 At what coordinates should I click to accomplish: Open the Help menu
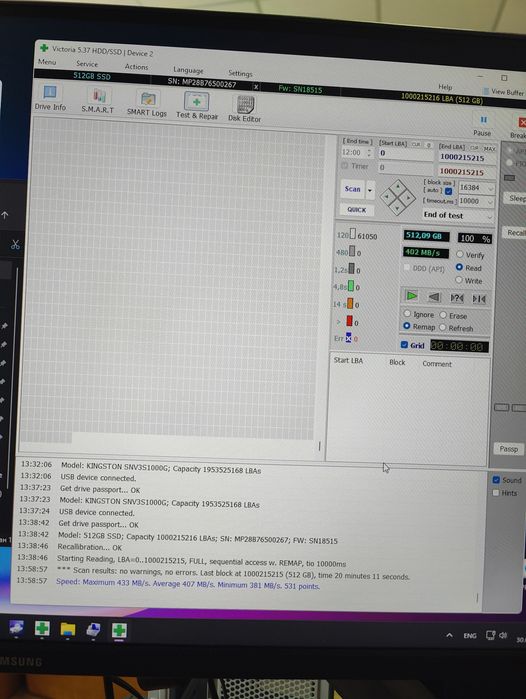[445, 87]
